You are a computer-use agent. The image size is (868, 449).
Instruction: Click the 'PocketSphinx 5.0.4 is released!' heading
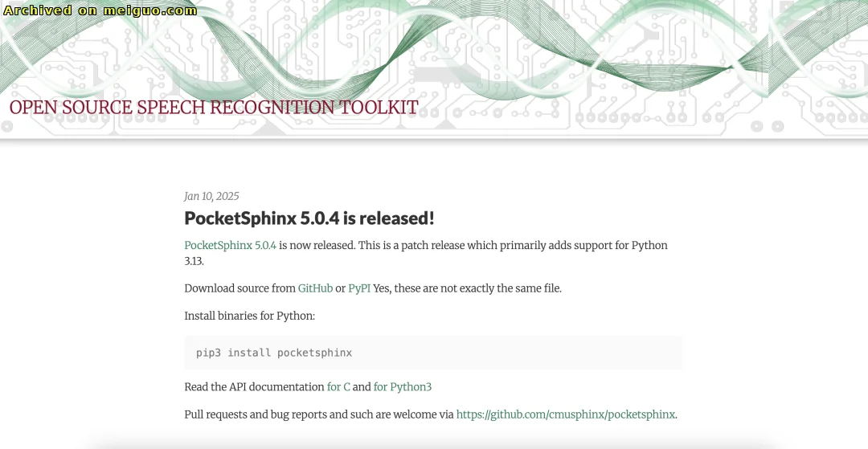(x=309, y=218)
